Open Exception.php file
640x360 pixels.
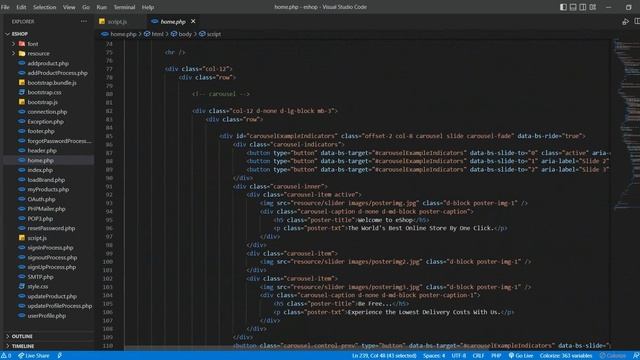click(x=45, y=122)
